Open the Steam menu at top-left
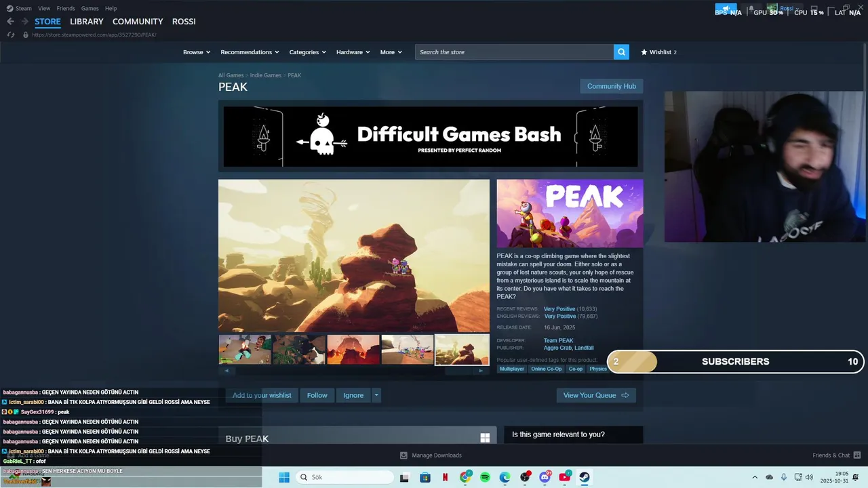Screen dimensions: 868x488 pos(19,8)
